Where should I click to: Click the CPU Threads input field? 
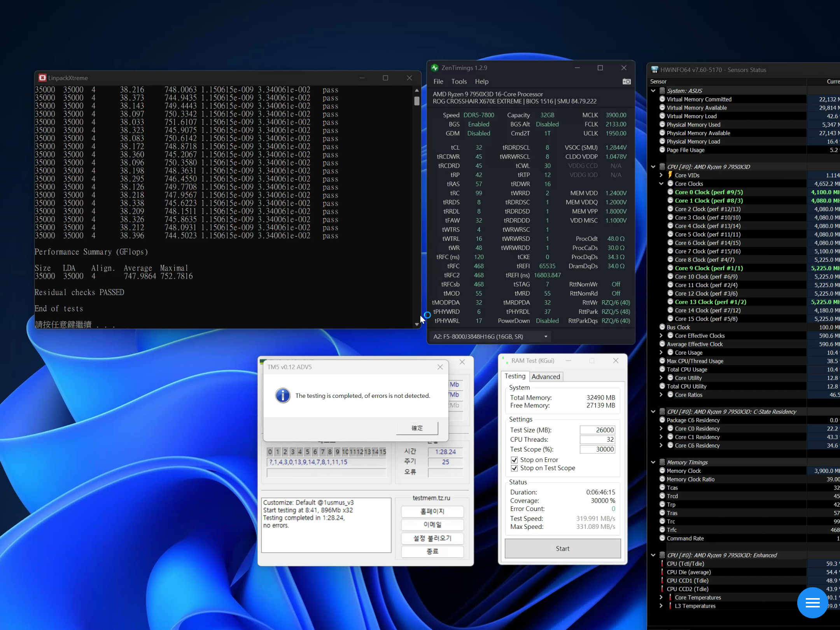pyautogui.click(x=597, y=439)
